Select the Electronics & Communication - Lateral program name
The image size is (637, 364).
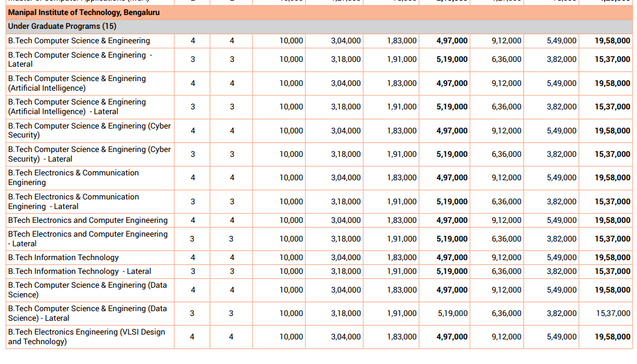click(73, 201)
